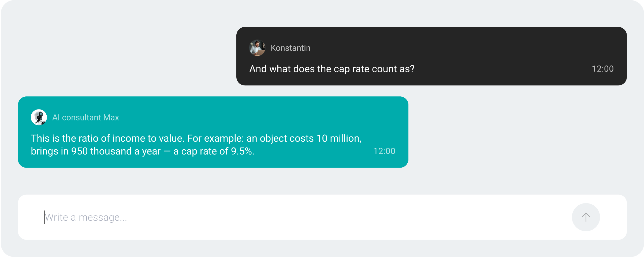Click the "Write a message..." placeholder text
644x257 pixels.
pos(86,217)
